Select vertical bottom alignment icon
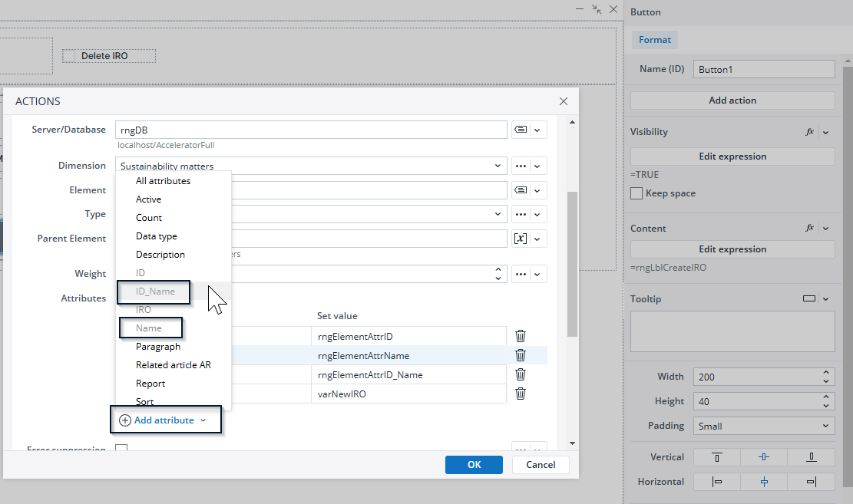Image resolution: width=853 pixels, height=504 pixels. click(811, 457)
